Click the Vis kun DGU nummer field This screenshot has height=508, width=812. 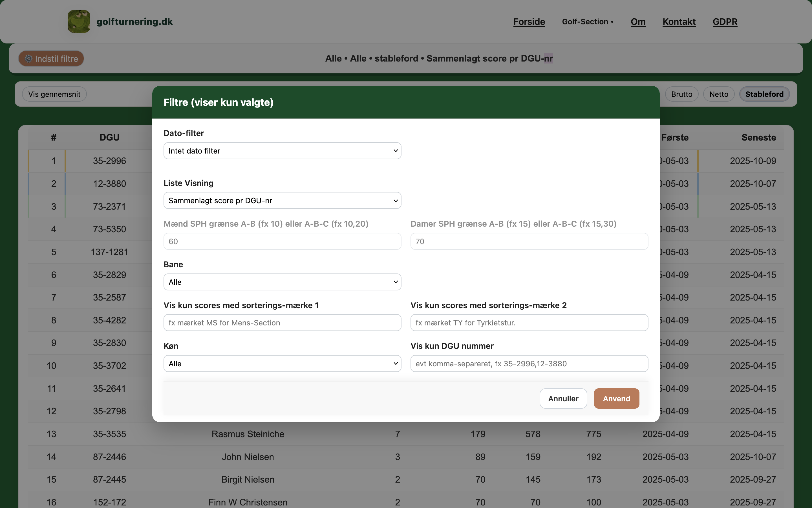(529, 364)
